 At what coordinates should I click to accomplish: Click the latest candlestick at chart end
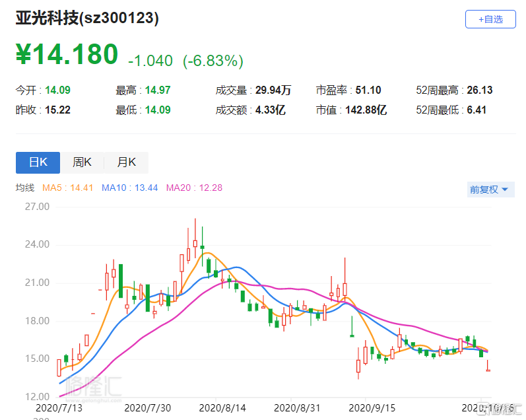488,366
